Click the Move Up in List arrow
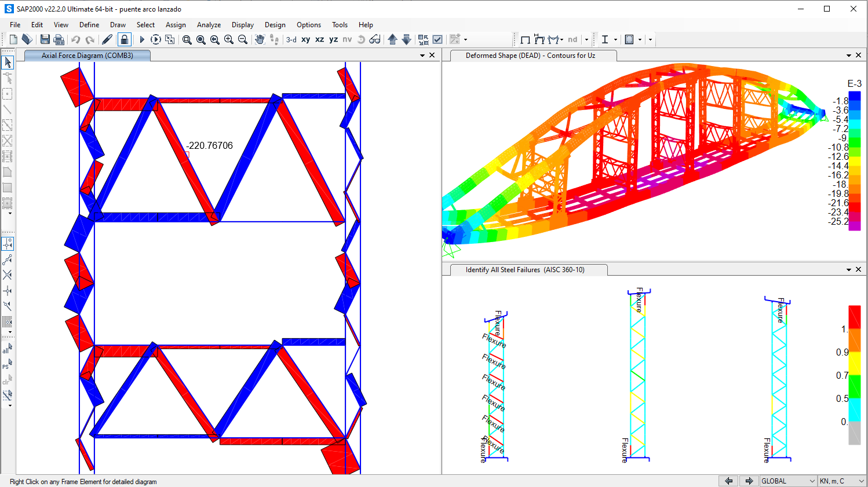Screen dimensions: 868x487 [x=392, y=39]
